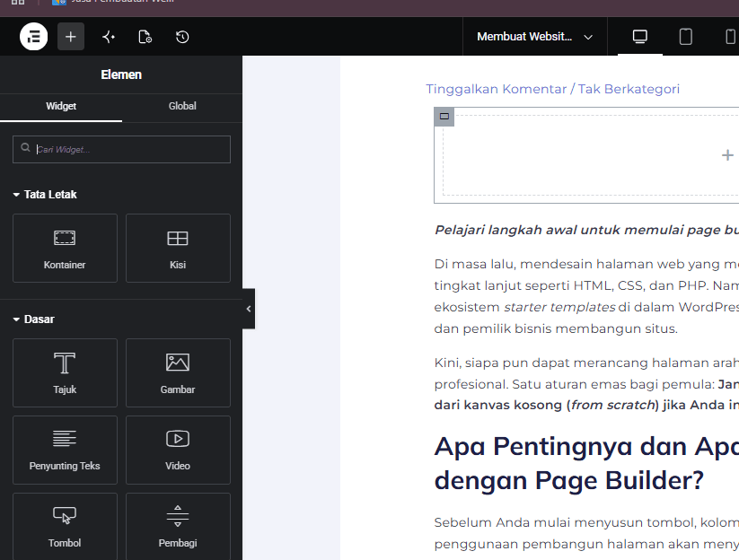Click the container edit handle icon
739x560 pixels.
point(444,117)
